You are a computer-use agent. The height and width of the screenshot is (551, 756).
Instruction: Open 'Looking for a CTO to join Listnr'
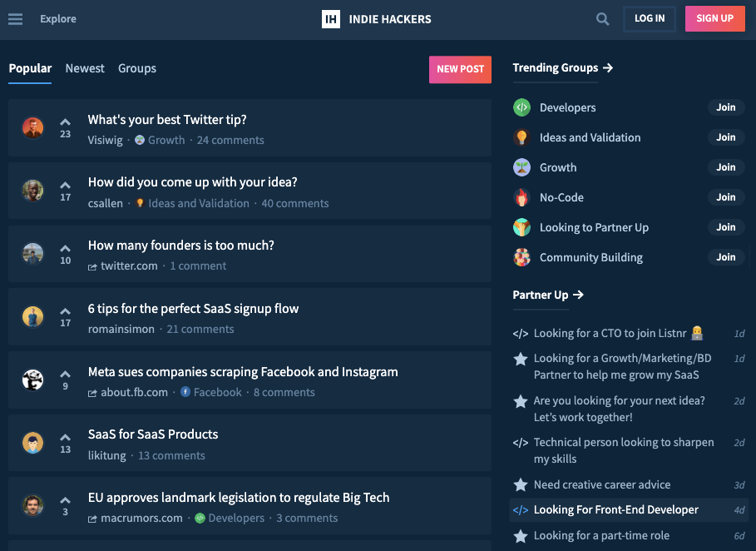tap(619, 334)
